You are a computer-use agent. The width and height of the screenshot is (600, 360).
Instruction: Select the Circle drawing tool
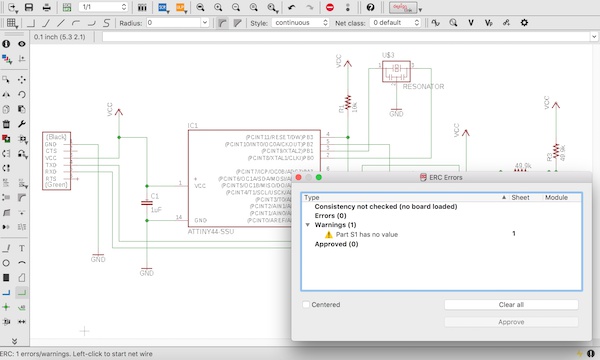pyautogui.click(x=6, y=263)
